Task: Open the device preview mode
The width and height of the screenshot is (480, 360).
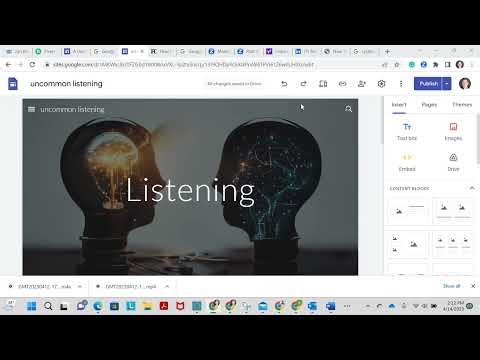Action: tap(323, 84)
